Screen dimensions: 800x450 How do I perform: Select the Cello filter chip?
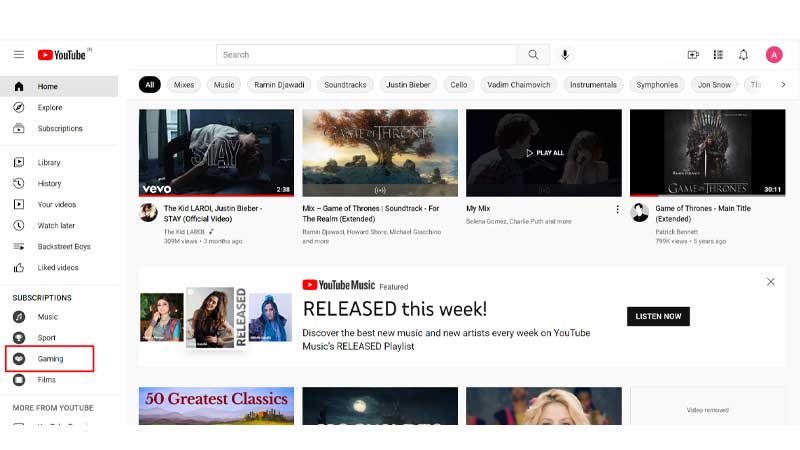(x=459, y=85)
